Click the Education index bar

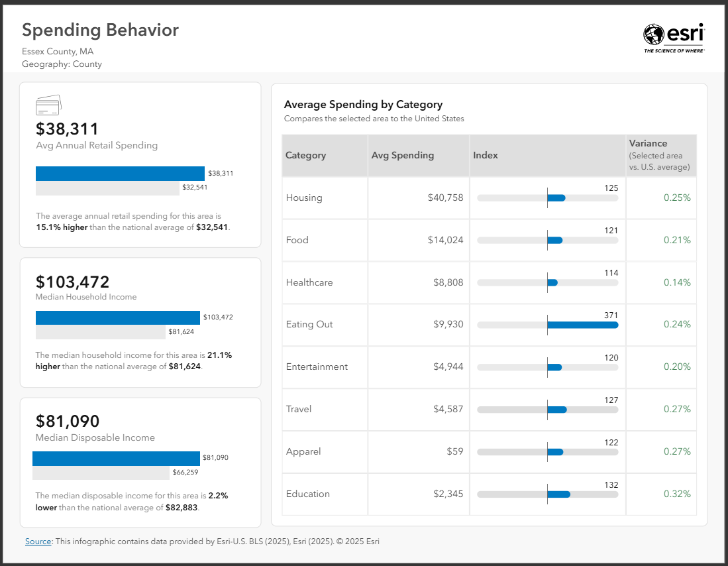tap(548, 494)
